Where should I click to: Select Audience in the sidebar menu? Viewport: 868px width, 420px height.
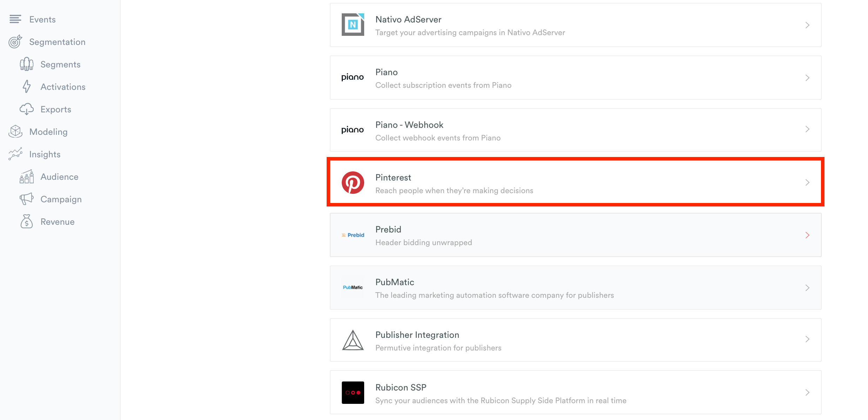coord(59,177)
